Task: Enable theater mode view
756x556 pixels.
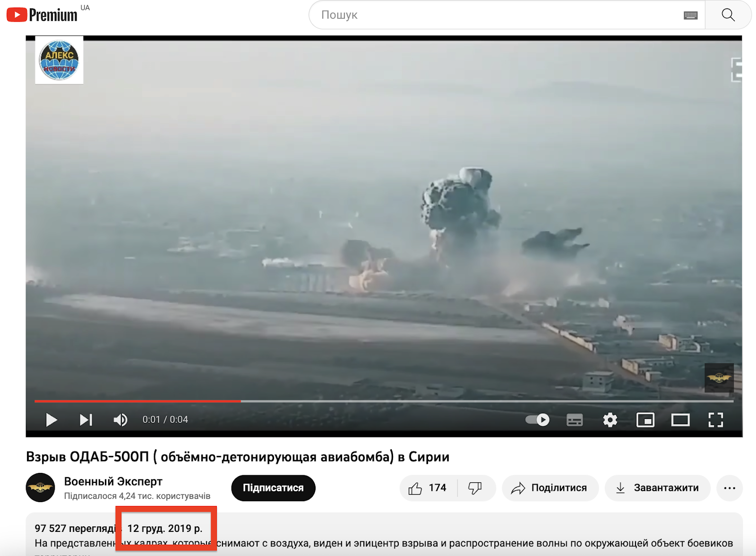Action: (680, 419)
